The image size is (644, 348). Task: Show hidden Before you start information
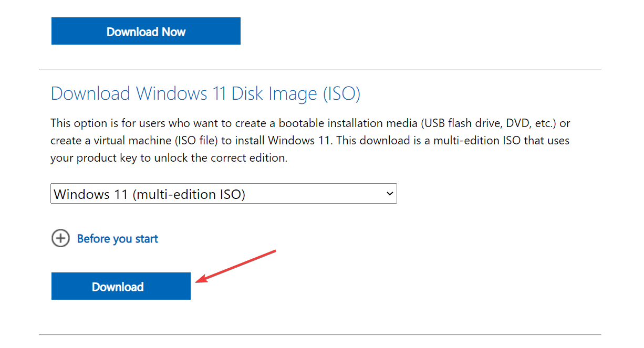(117, 238)
